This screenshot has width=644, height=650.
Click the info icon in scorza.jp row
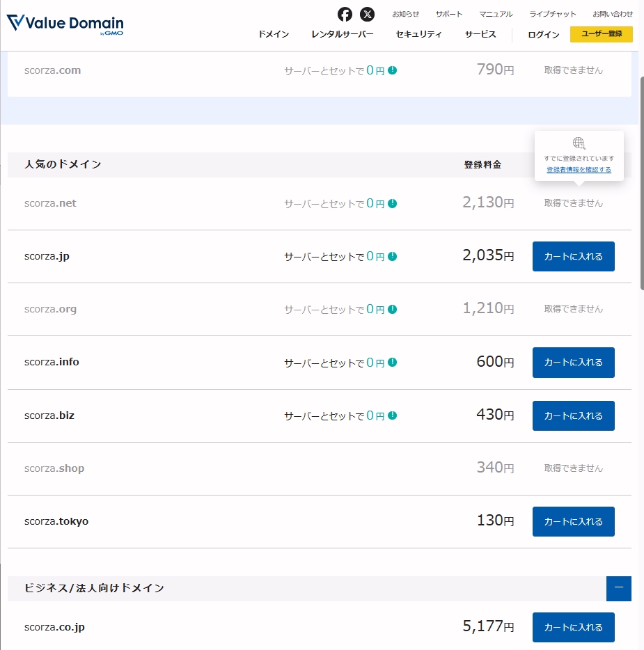(x=392, y=257)
